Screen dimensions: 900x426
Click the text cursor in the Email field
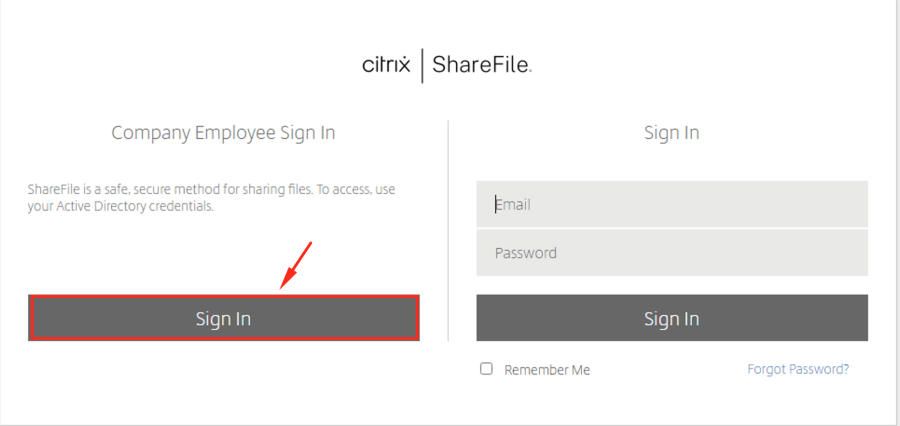pyautogui.click(x=496, y=204)
